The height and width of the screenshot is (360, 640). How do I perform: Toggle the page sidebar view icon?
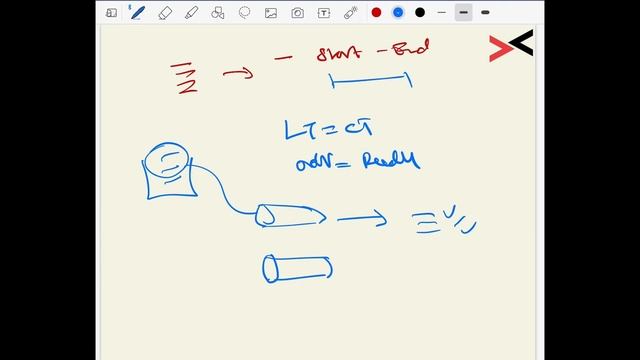click(x=111, y=13)
